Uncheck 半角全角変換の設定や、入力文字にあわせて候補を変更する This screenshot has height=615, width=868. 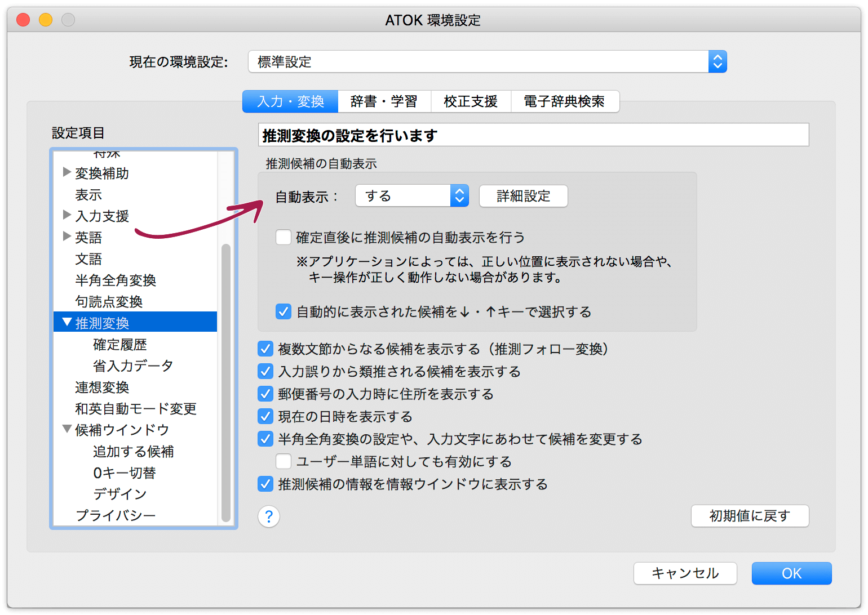265,439
